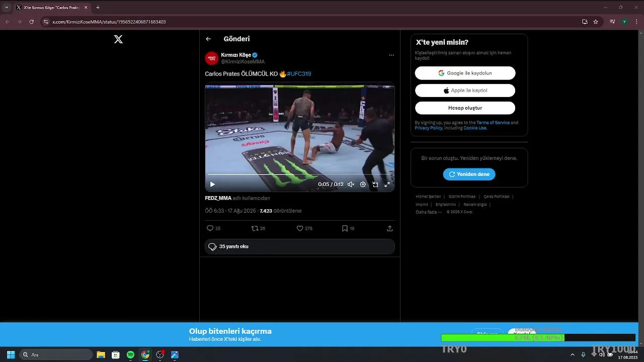Open the video settings gear
The height and width of the screenshot is (362, 644).
[x=363, y=185]
